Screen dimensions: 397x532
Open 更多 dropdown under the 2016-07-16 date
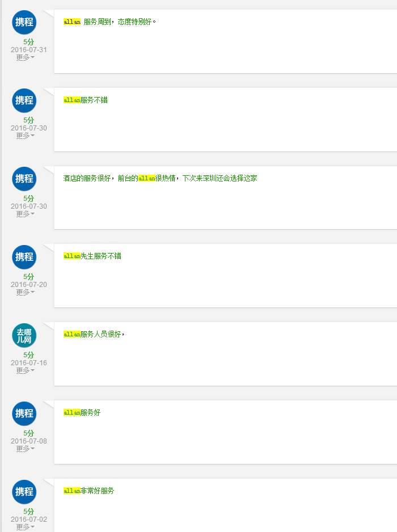tap(25, 370)
